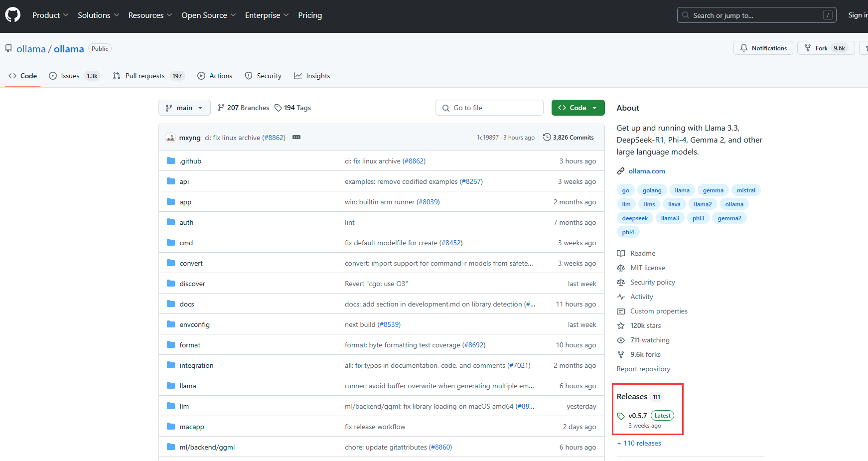Image resolution: width=868 pixels, height=461 pixels.
Task: Select the deepseek topic tag
Action: (x=635, y=218)
